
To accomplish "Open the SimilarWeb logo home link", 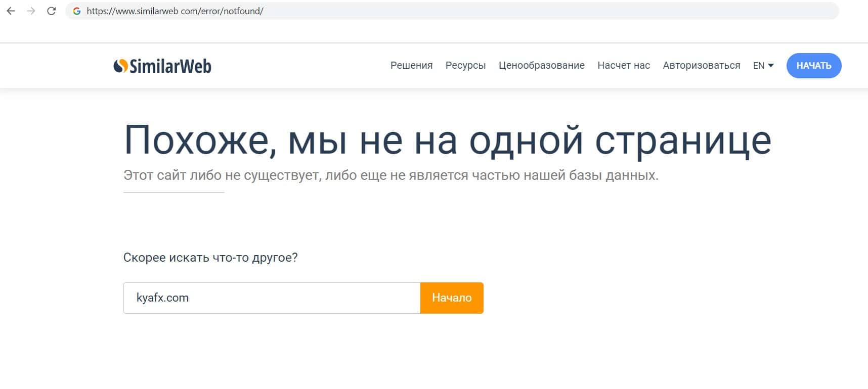I will point(162,66).
